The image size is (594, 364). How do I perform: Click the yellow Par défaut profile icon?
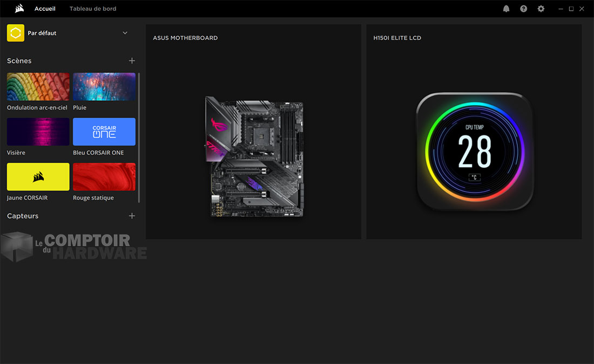[16, 33]
